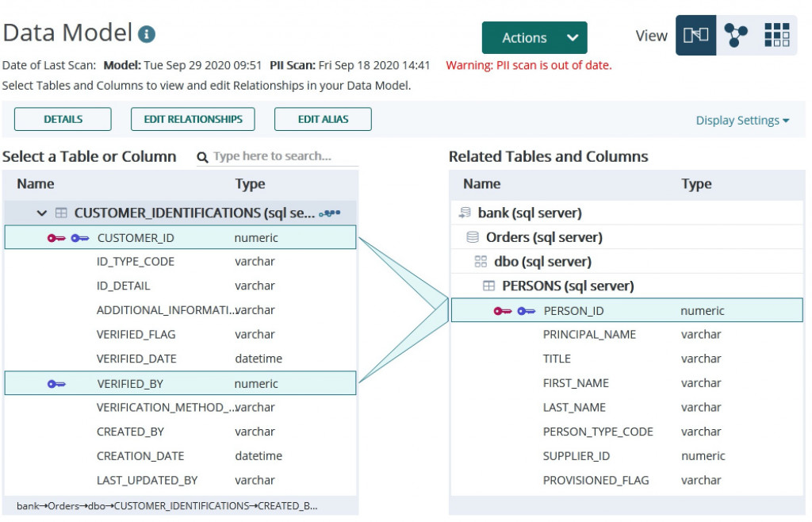Click the EDIT ALIAS button
812x522 pixels.
(x=323, y=120)
